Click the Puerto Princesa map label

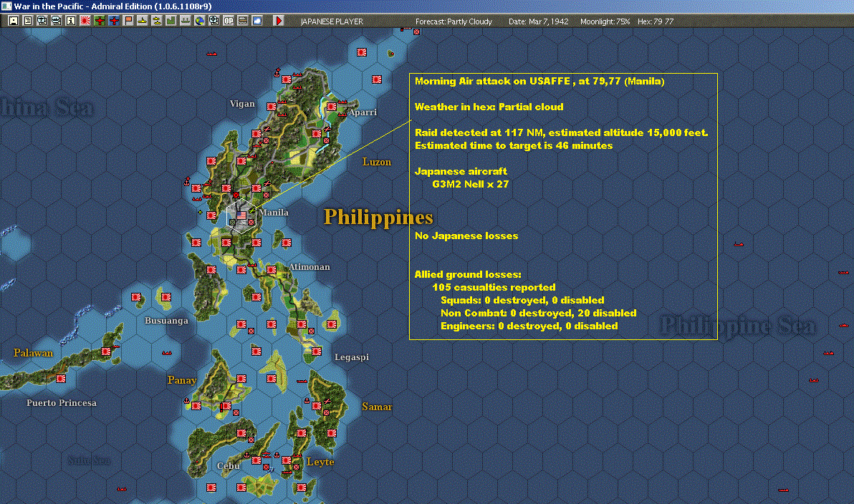[62, 403]
